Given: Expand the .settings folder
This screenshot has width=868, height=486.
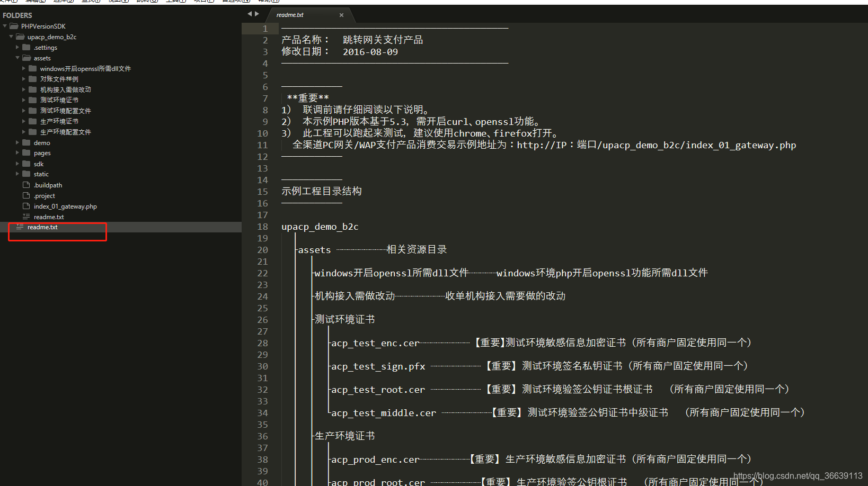Looking at the screenshot, I should (17, 47).
